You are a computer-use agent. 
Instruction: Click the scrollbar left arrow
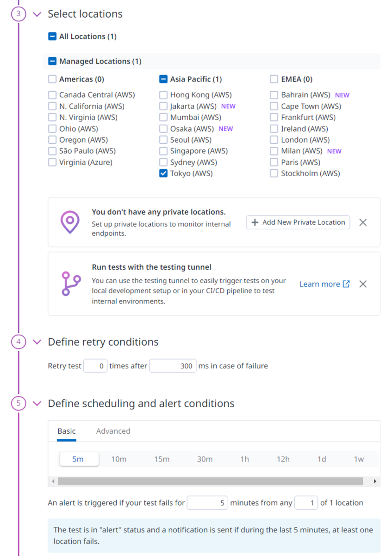click(53, 481)
